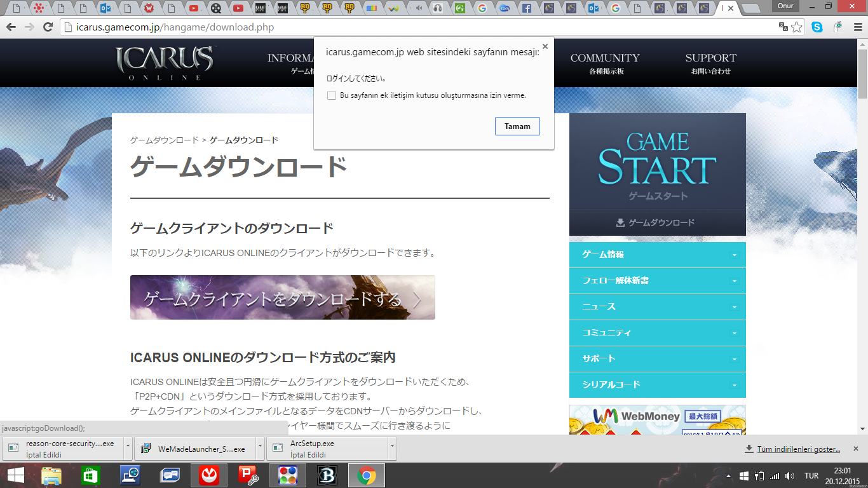This screenshot has width=868, height=488.
Task: Open dropdown arrow for reason-core-security download
Action: pyautogui.click(x=128, y=448)
